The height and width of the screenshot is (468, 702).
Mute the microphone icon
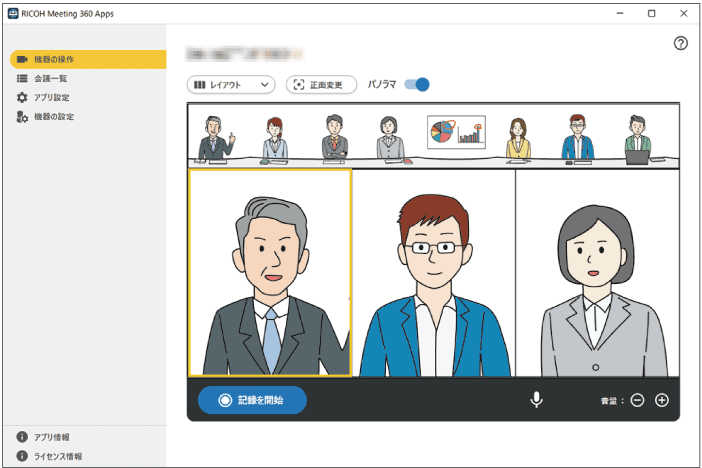(x=536, y=399)
